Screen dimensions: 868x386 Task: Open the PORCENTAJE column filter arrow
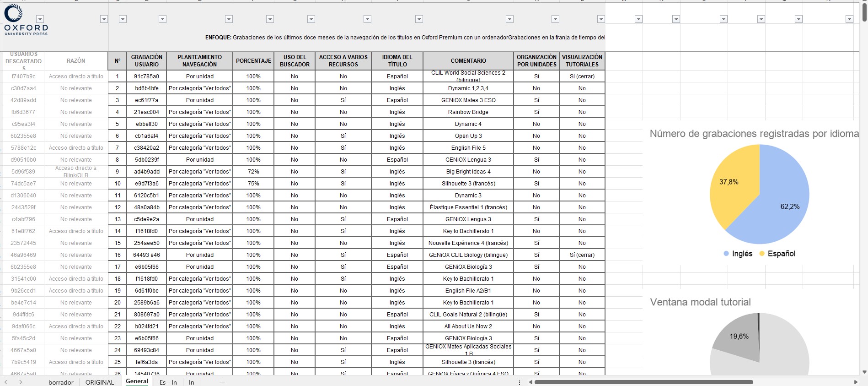point(270,19)
